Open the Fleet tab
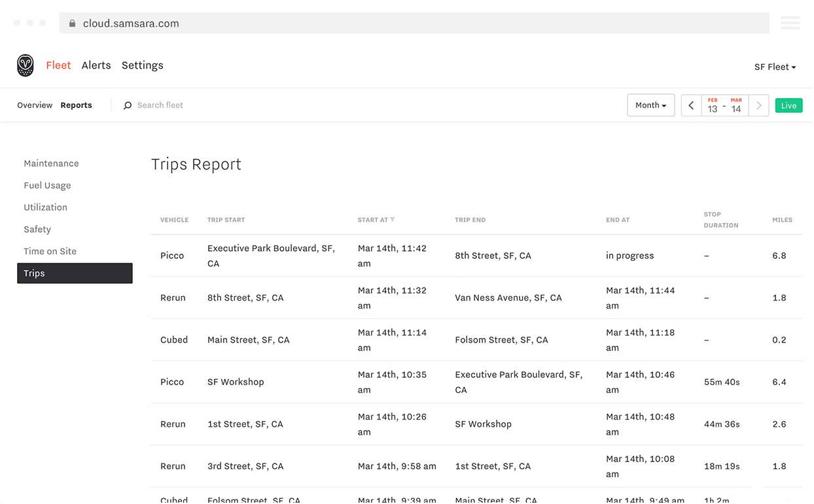Image resolution: width=814 pixels, height=504 pixels. (58, 65)
